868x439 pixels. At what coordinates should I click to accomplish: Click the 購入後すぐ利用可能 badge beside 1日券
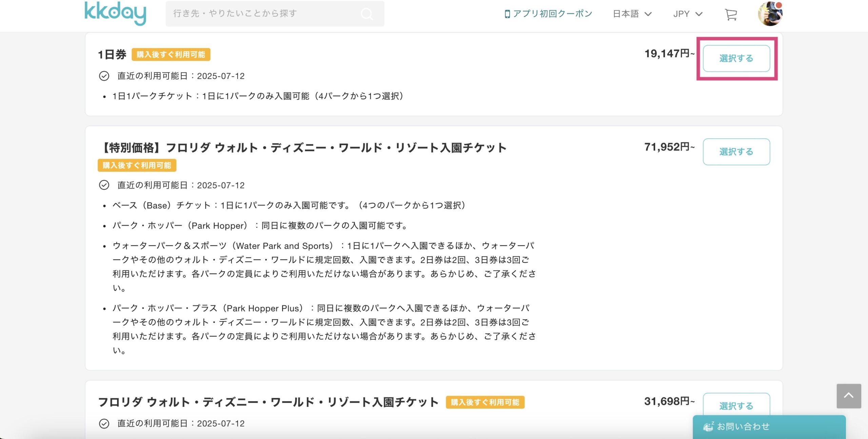(x=171, y=55)
